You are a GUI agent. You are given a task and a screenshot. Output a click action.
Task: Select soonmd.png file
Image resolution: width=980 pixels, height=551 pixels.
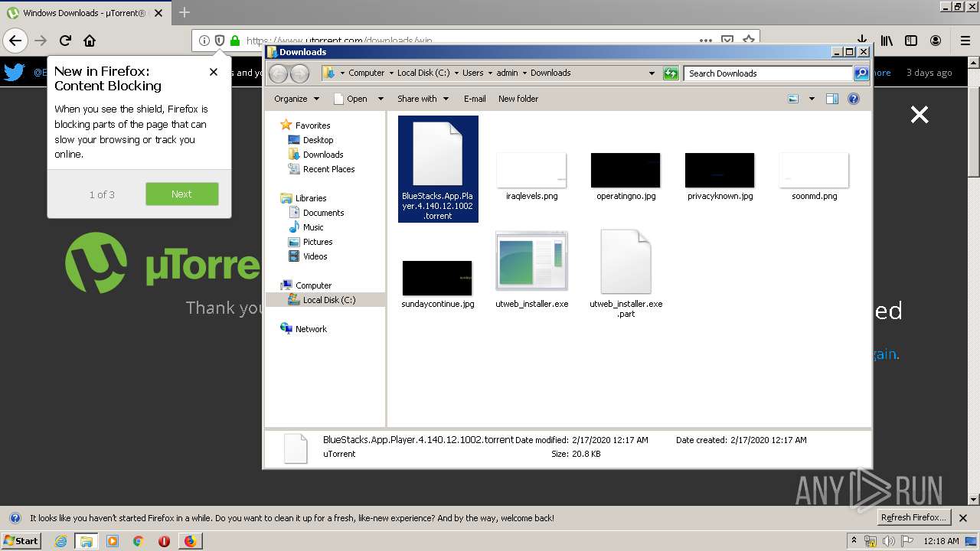(814, 177)
